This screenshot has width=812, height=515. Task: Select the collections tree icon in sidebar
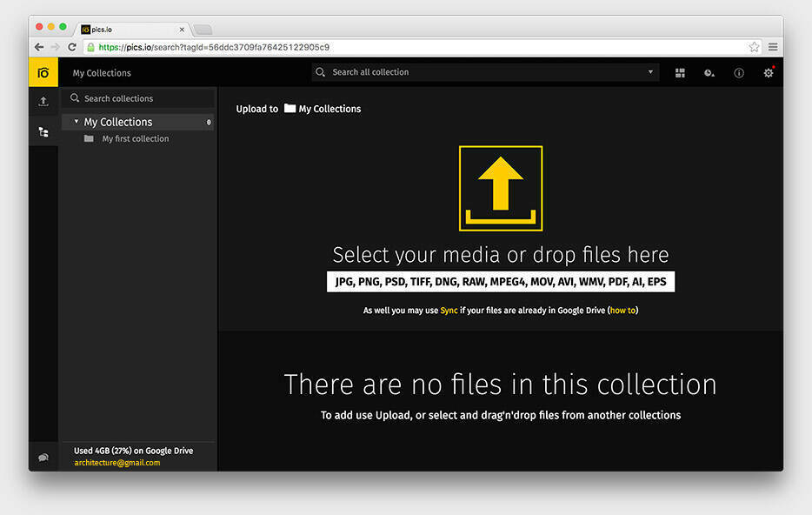pos(43,132)
